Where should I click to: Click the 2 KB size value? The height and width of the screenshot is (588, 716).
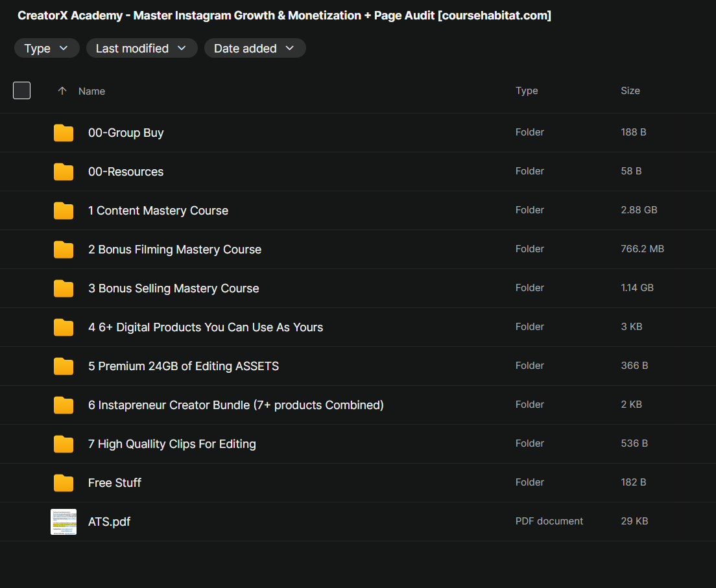point(631,404)
